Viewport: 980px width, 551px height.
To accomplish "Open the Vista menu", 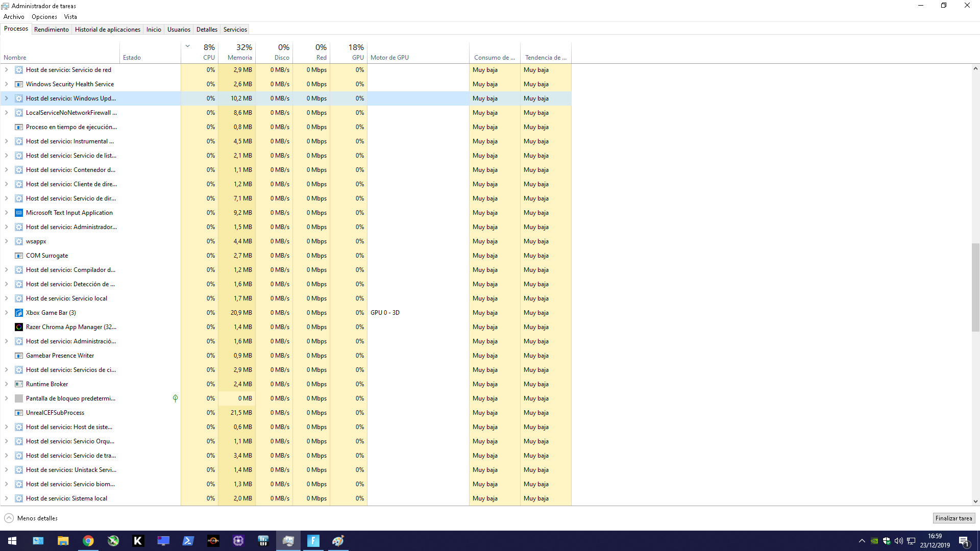I will point(70,17).
